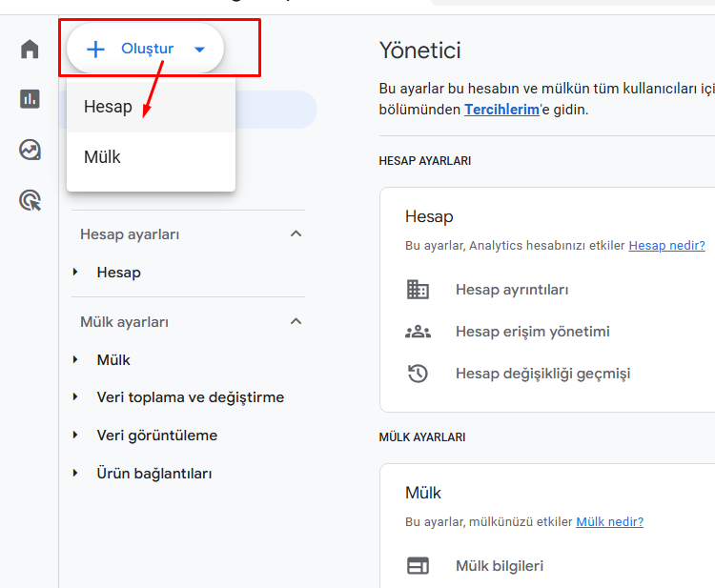Open the Mülk nedir? help link

coord(609,522)
